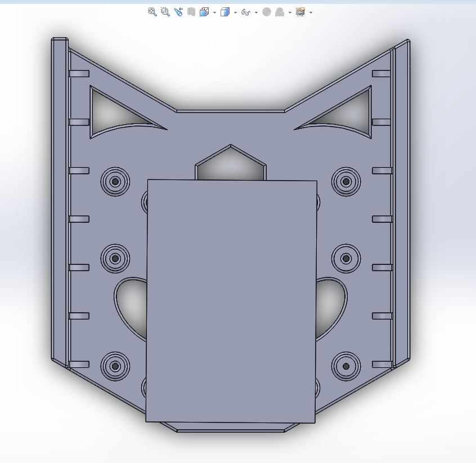Open the View Orientation dropdown arrow
The height and width of the screenshot is (463, 476).
[214, 12]
